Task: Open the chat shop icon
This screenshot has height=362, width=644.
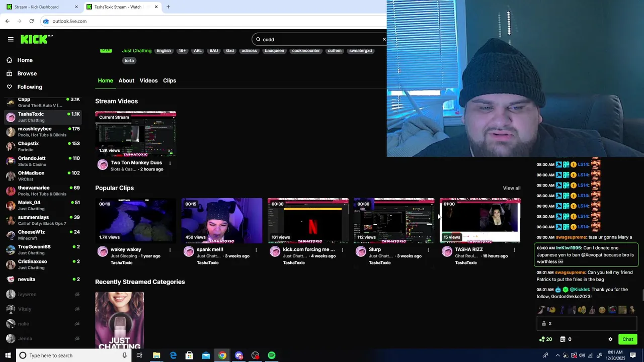Action: point(563,339)
